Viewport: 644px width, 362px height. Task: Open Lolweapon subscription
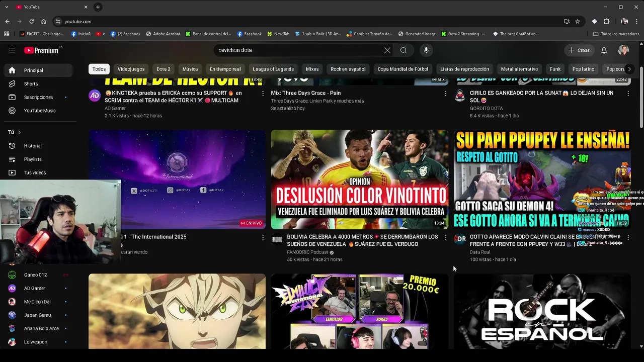[38, 342]
